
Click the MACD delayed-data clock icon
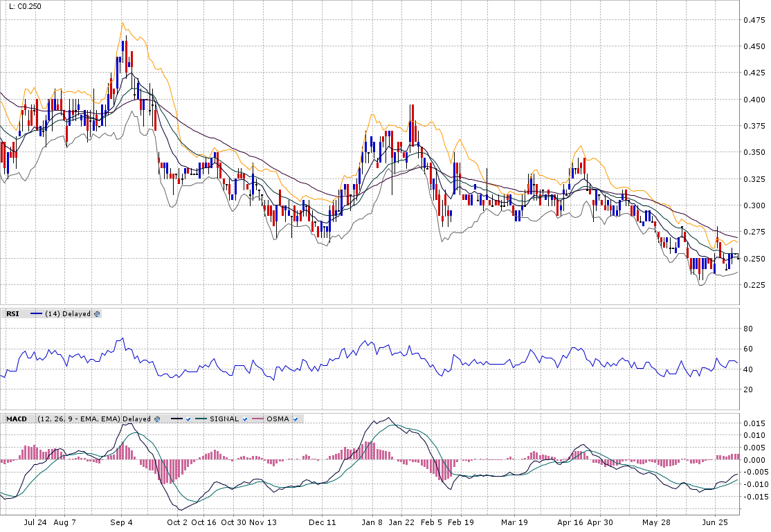158,419
